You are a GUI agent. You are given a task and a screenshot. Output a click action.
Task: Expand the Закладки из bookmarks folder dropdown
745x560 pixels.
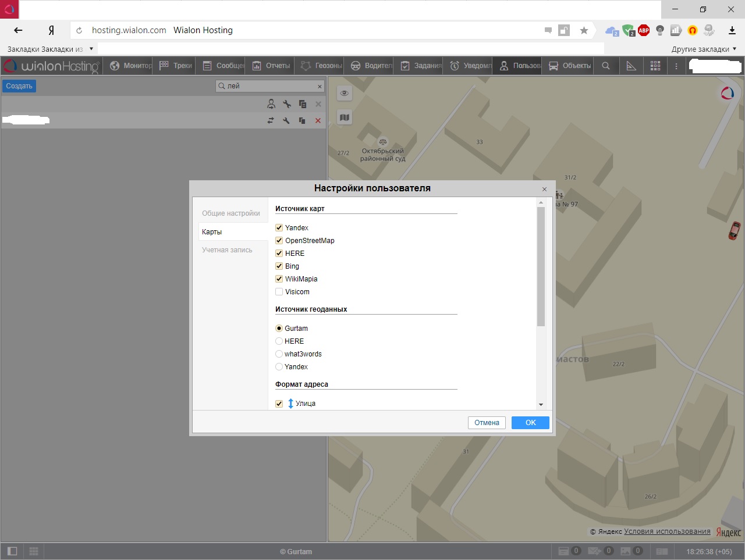[x=91, y=49]
